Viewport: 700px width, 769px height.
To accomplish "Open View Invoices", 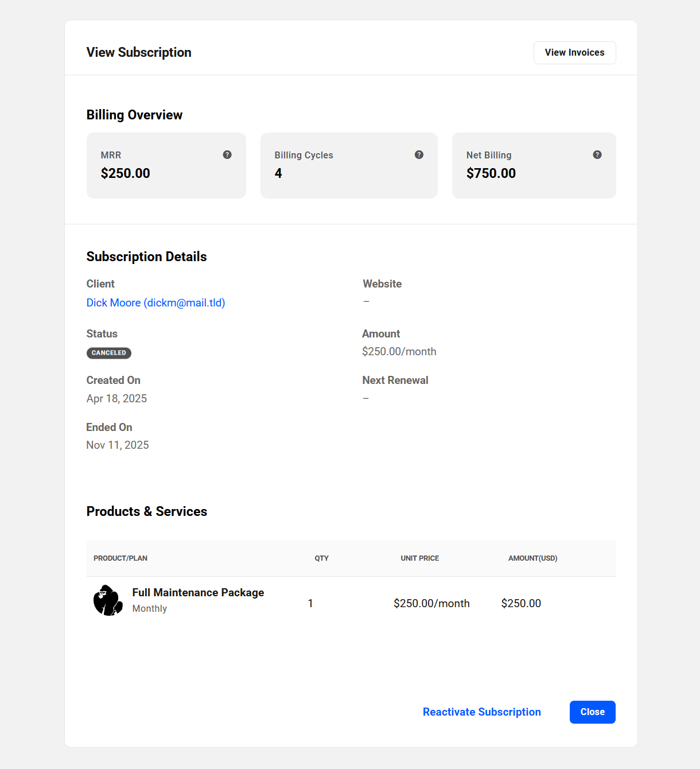I will 574,53.
